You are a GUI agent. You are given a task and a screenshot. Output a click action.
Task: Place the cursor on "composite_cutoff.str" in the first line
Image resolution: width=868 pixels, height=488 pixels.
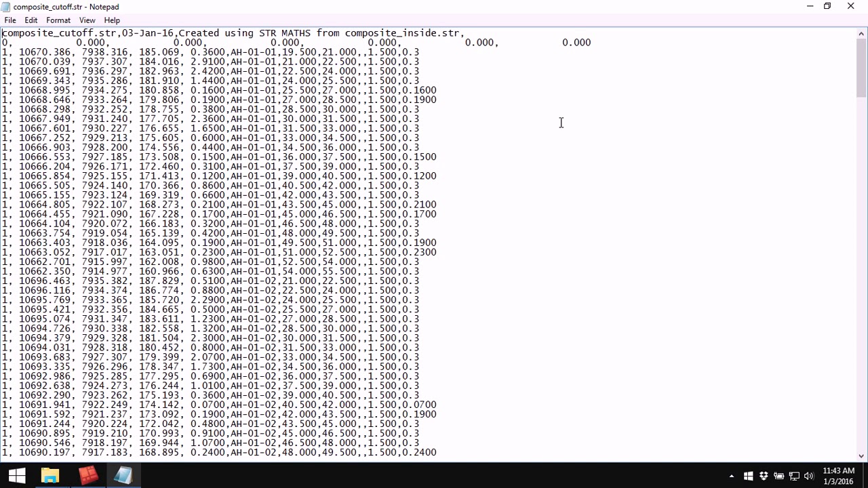(x=59, y=33)
